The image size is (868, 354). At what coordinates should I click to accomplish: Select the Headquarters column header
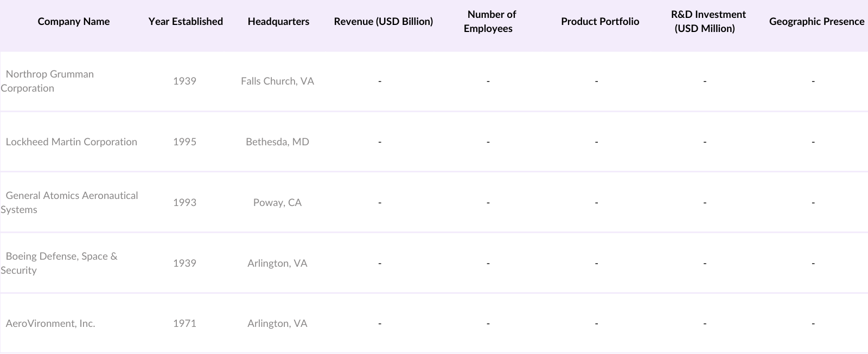278,22
